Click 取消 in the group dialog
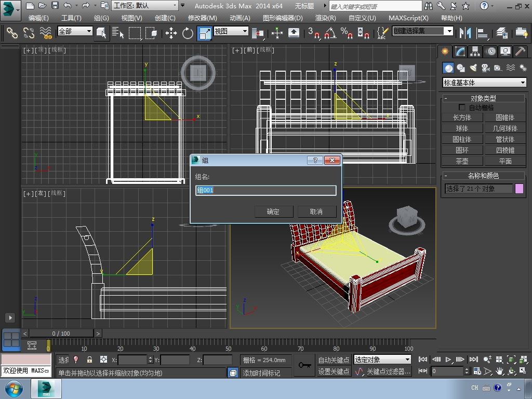Image resolution: width=532 pixels, height=399 pixels. click(x=316, y=211)
